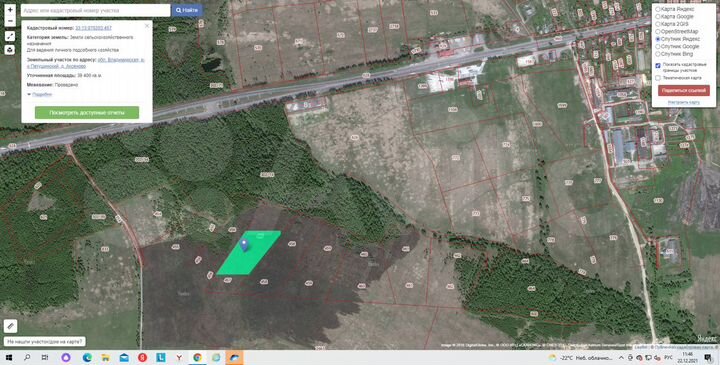
Task: Select OpenStreetMap base layer
Action: (658, 32)
